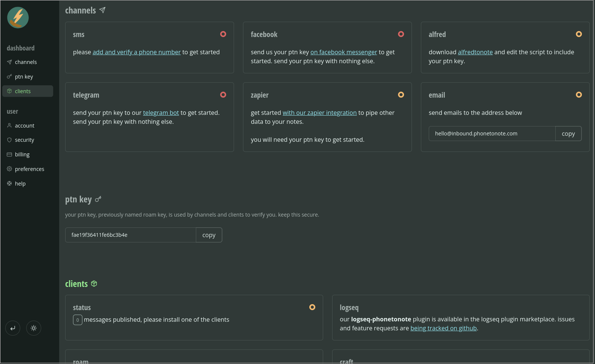This screenshot has height=364, width=595.
Task: Click the you will need your ptn key text
Action: tap(307, 140)
